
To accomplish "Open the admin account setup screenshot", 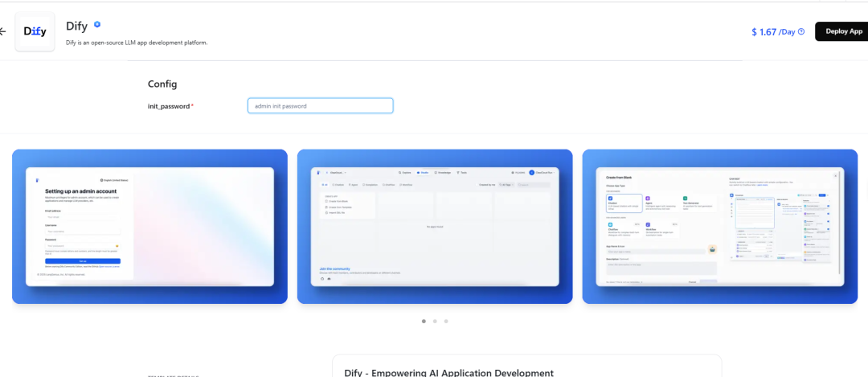I will (149, 226).
